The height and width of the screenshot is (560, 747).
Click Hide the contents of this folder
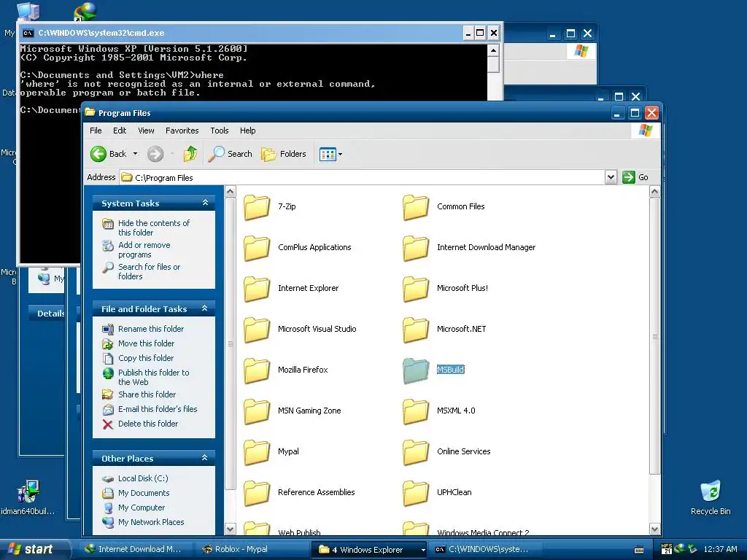tap(153, 227)
